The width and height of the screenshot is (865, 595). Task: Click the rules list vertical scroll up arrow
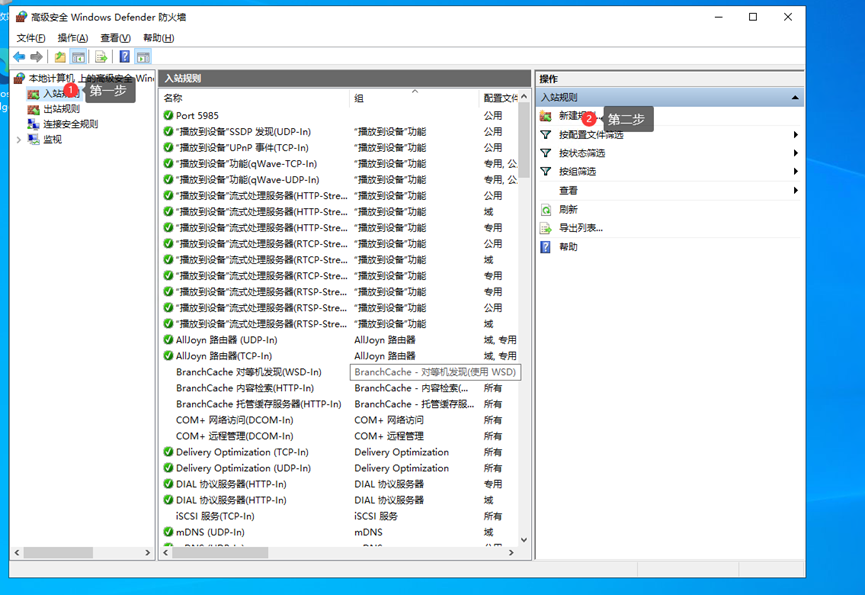[524, 97]
